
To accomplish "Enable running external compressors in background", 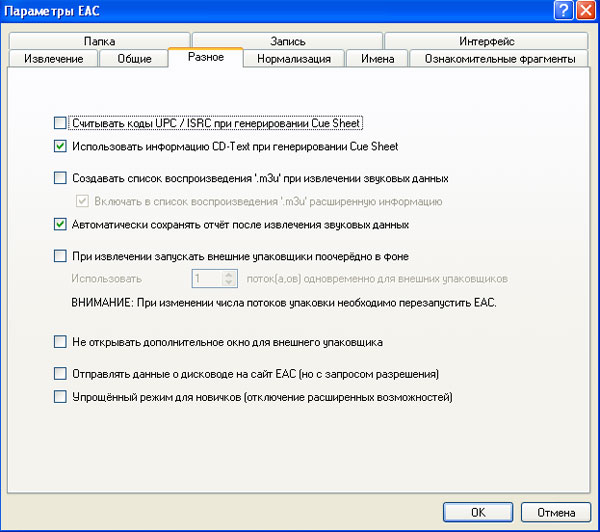I will [x=60, y=256].
